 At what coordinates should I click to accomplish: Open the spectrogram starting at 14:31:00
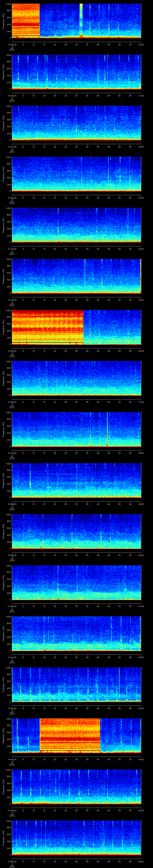click(x=76, y=123)
